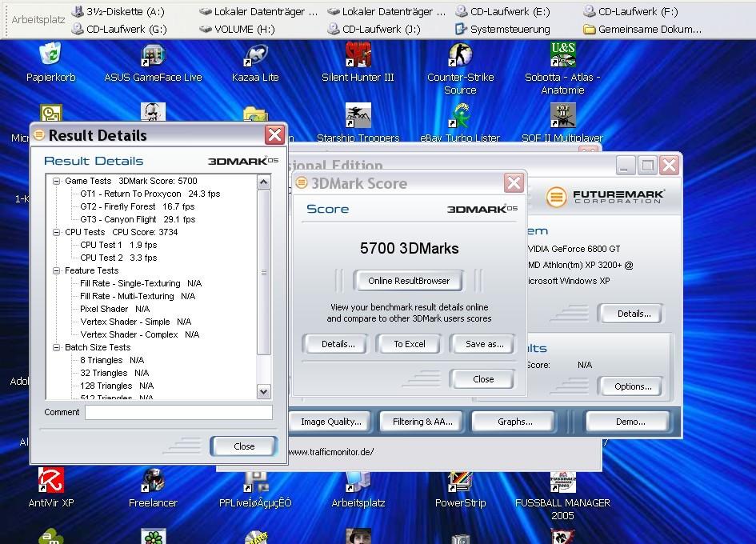This screenshot has width=756, height=544.
Task: Click the Comment input field
Action: (x=178, y=412)
